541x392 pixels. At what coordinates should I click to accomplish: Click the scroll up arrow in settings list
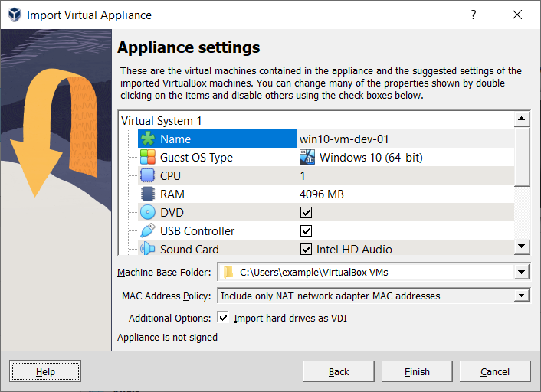point(522,119)
